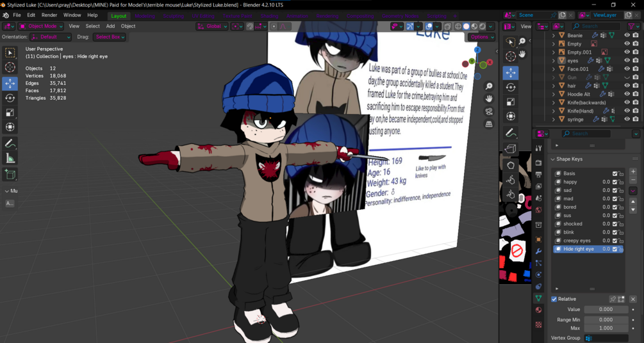Screen dimensions: 644x343
Task: Select the Rotate tool in left toolbar
Action: [10, 98]
